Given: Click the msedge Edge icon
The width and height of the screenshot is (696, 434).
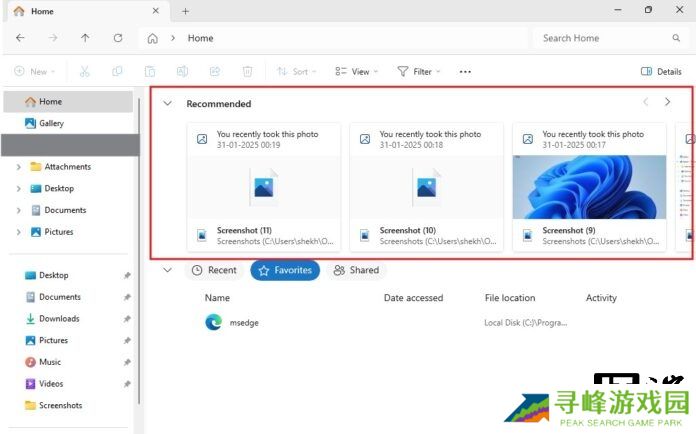Looking at the screenshot, I should tap(214, 322).
